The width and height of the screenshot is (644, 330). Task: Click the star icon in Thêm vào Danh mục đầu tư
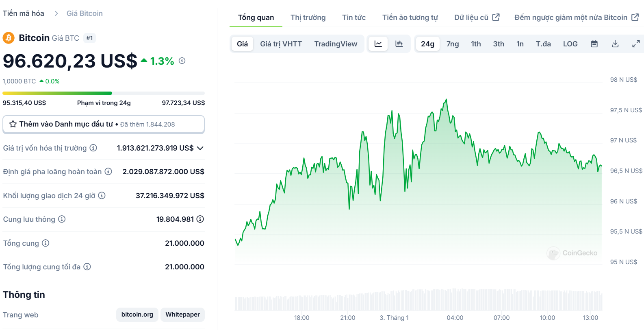(13, 124)
